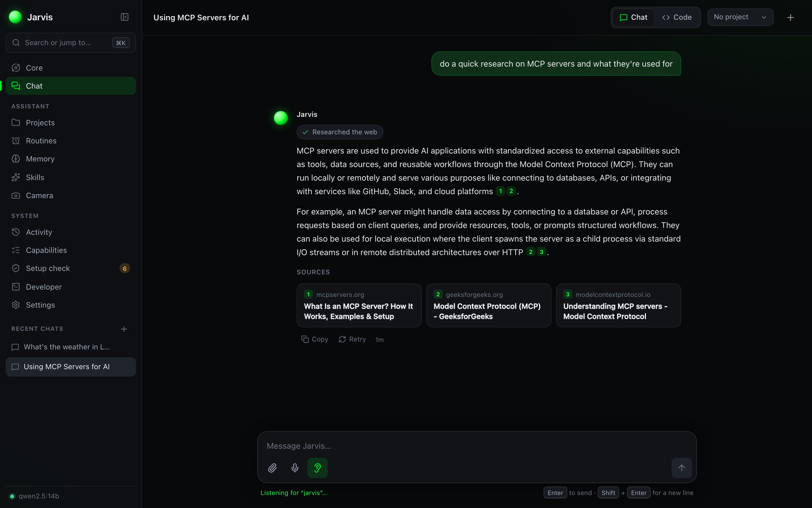Open Activity in the sidebar
812x508 pixels.
[71, 232]
